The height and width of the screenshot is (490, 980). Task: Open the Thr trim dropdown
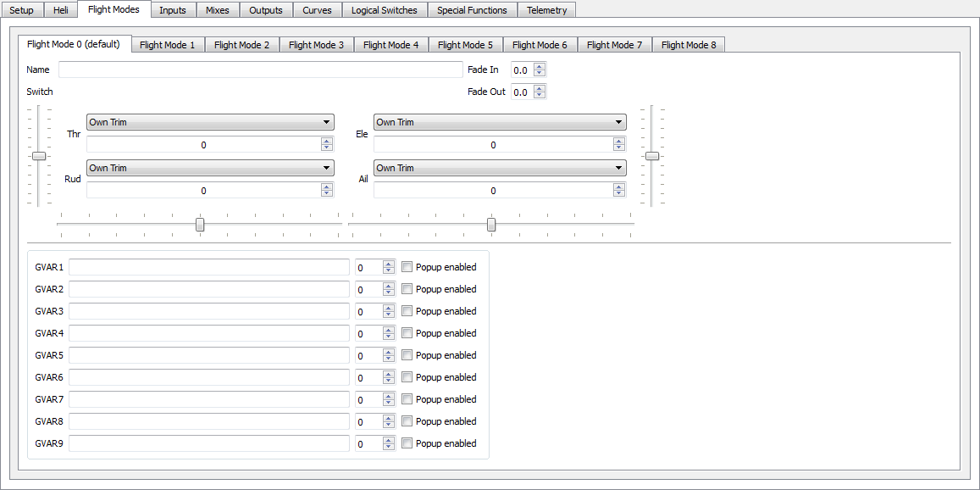click(x=210, y=122)
